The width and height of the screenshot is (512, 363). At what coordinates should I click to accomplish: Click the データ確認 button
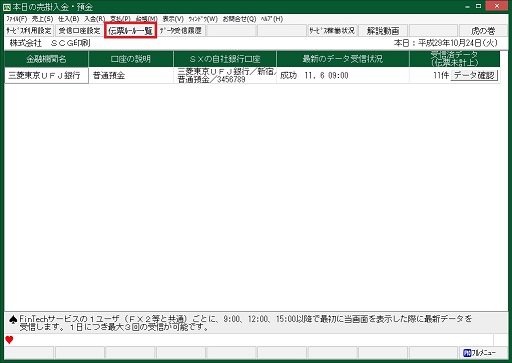click(474, 75)
